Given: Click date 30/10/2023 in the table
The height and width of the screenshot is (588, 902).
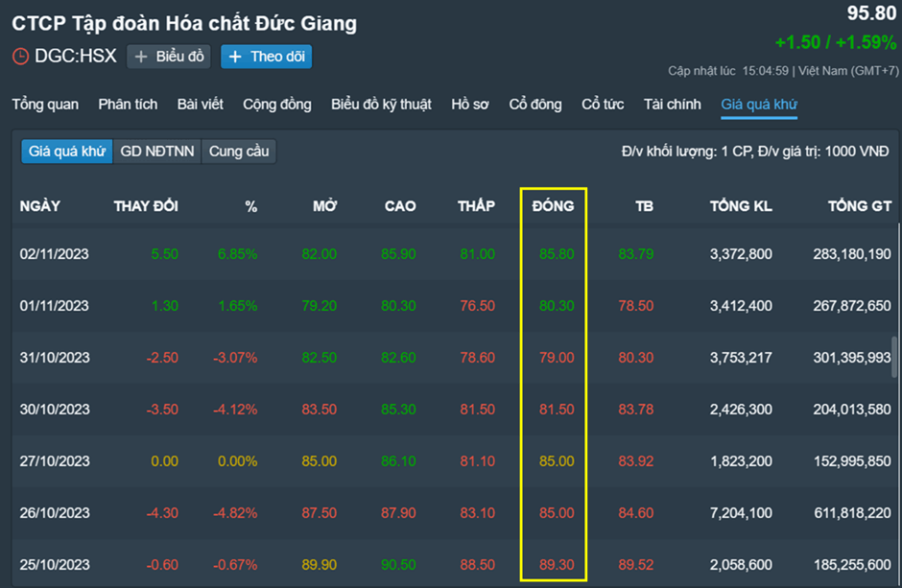Looking at the screenshot, I should click(x=55, y=410).
